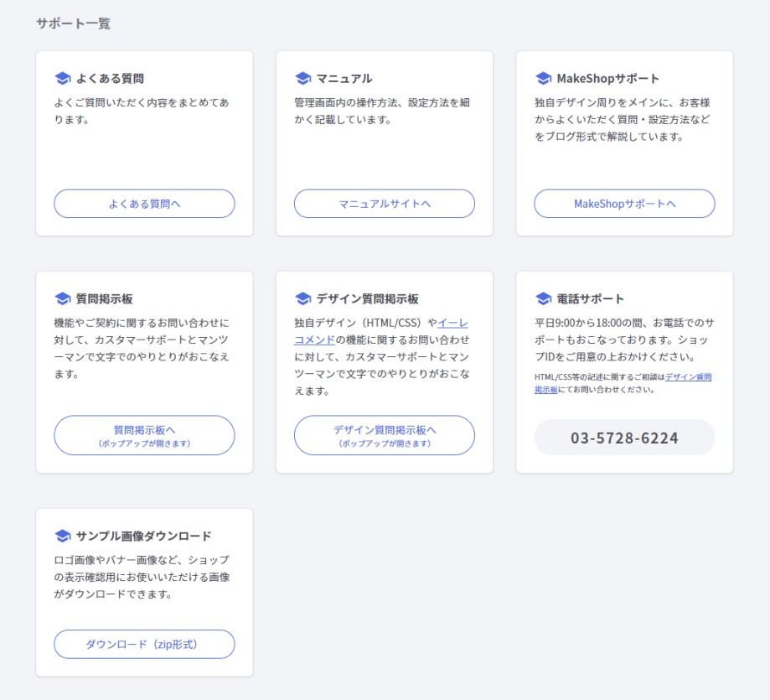Click the graduation cap icon beside よくある質問
Screen dimensions: 770x700
pos(62,78)
